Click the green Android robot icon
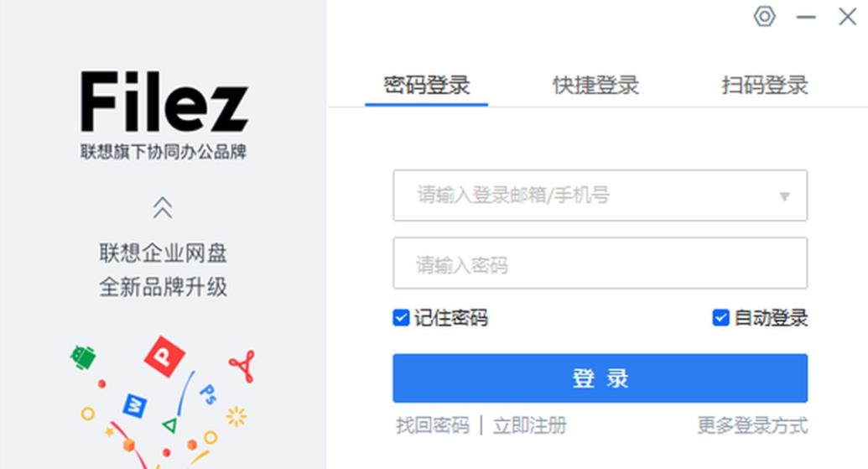868x469 pixels. [82, 357]
